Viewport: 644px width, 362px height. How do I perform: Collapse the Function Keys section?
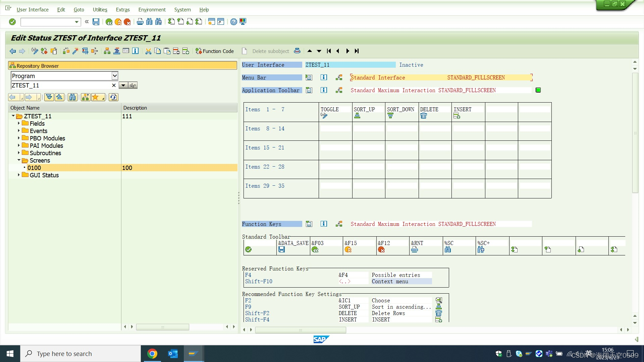coord(309,224)
